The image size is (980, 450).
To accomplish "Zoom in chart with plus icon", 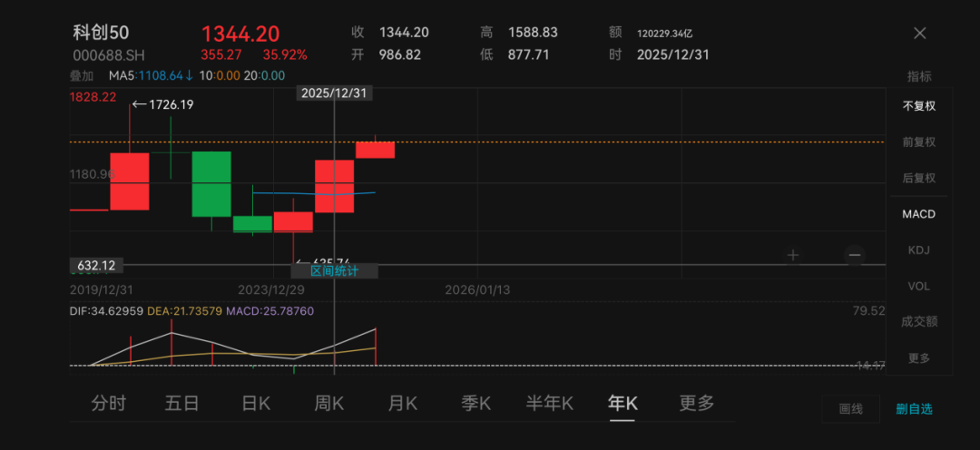I will (792, 255).
